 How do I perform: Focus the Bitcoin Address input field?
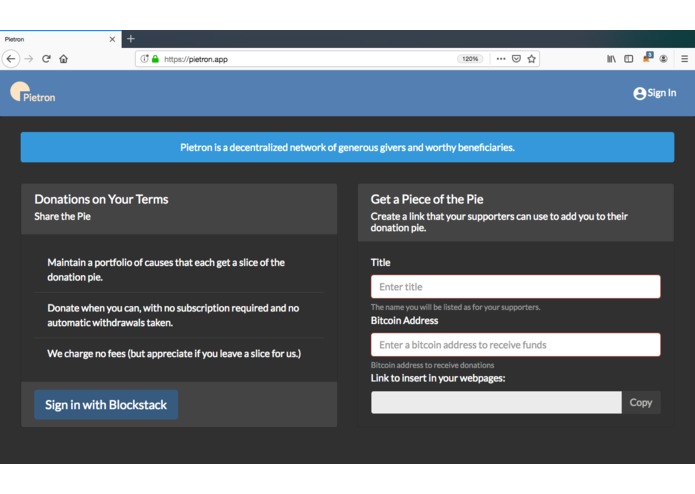[x=515, y=345]
